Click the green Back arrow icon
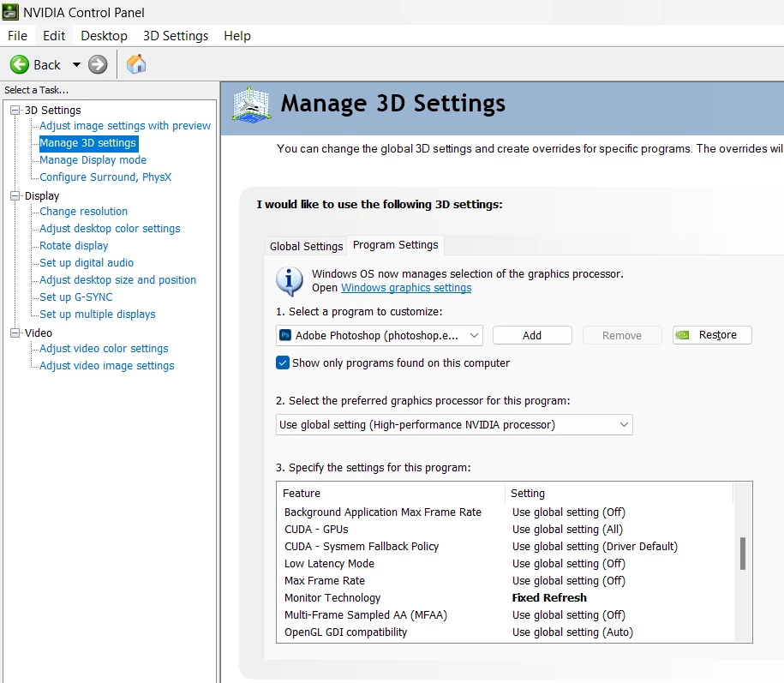This screenshot has width=784, height=683. coord(20,64)
